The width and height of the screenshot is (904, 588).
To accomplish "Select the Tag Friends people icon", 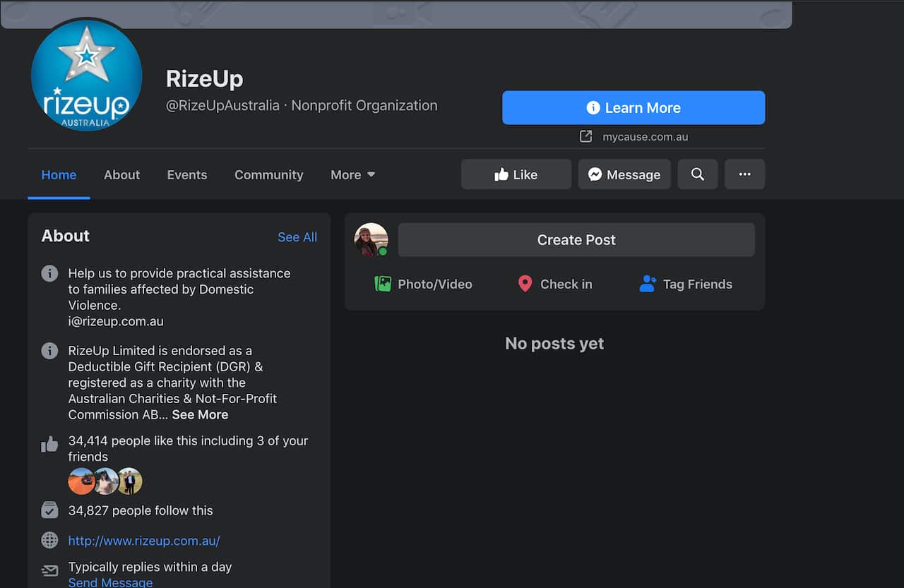I will coord(648,283).
